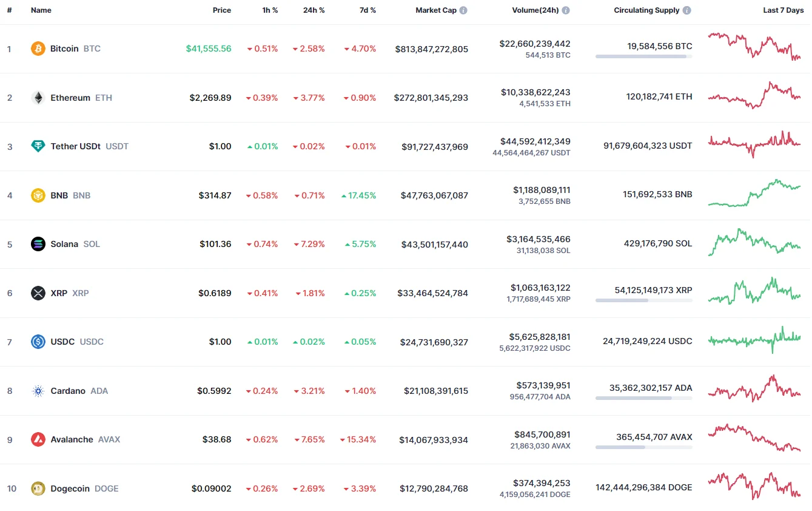
Task: Click the Volume(24h) info icon
Action: tap(566, 10)
